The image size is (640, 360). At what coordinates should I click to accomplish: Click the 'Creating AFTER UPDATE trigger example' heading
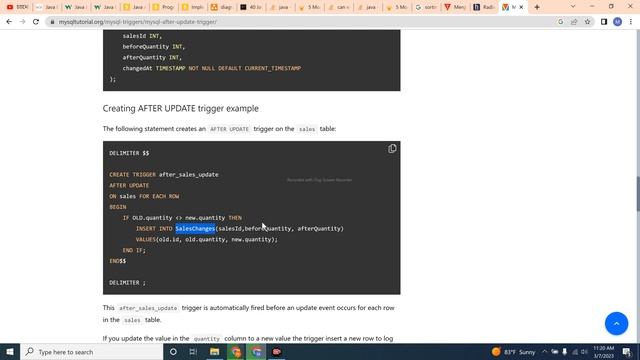180,109
